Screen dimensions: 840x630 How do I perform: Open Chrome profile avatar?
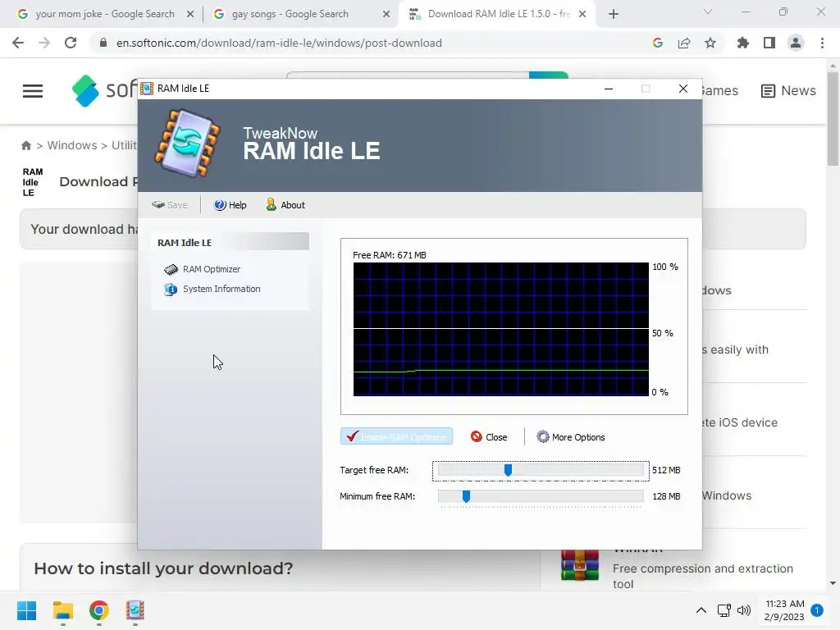pyautogui.click(x=796, y=43)
